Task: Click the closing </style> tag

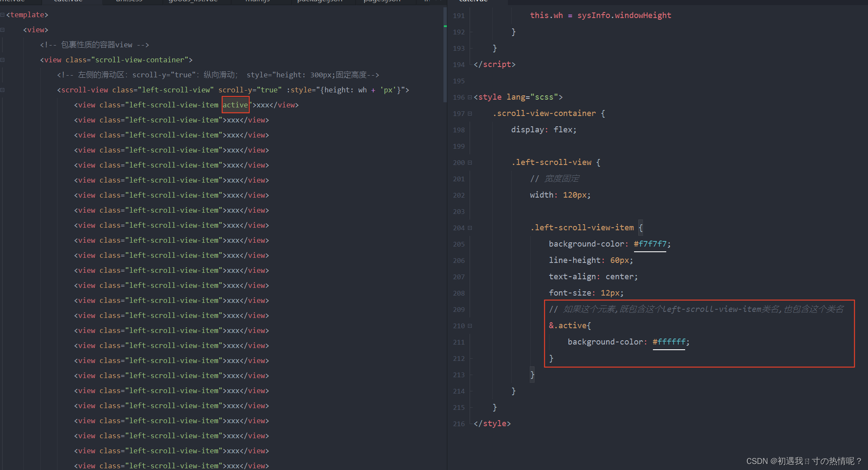Action: point(492,424)
